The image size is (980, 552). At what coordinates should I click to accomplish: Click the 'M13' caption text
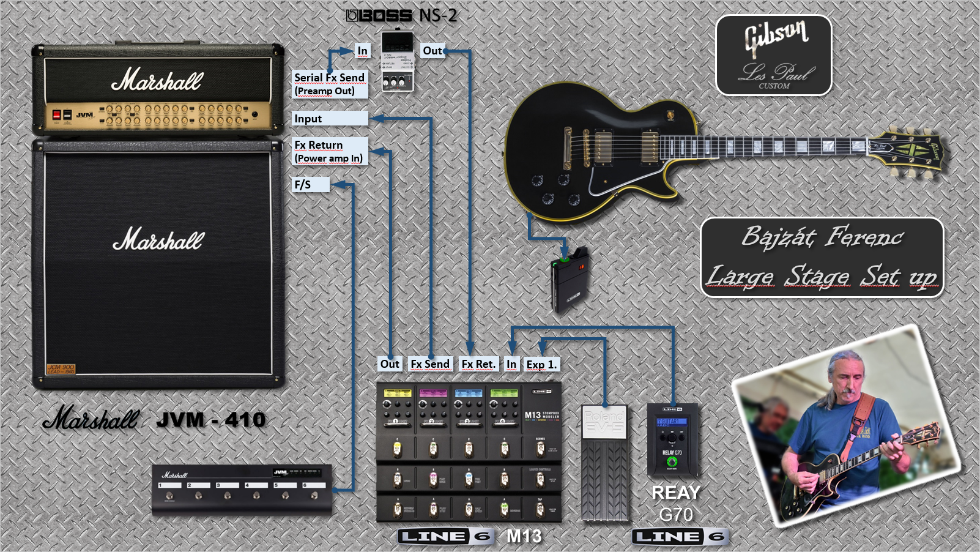[x=524, y=537]
